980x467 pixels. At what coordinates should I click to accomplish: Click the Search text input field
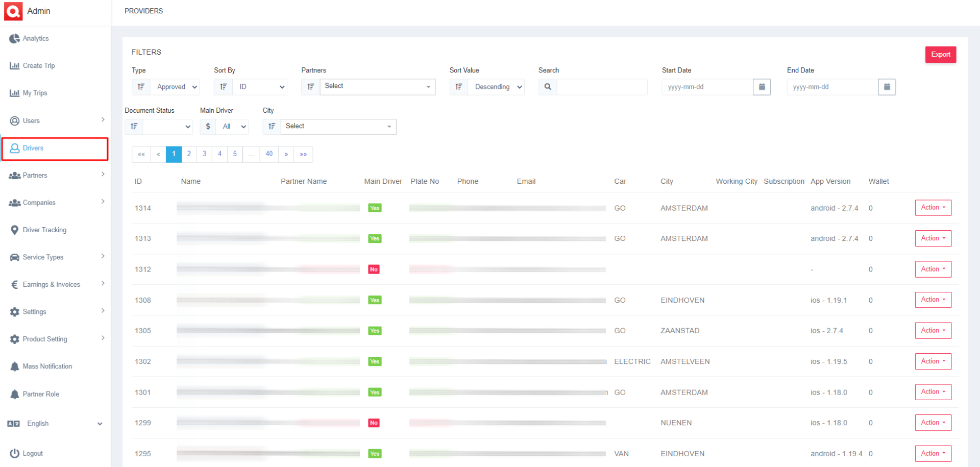point(602,87)
